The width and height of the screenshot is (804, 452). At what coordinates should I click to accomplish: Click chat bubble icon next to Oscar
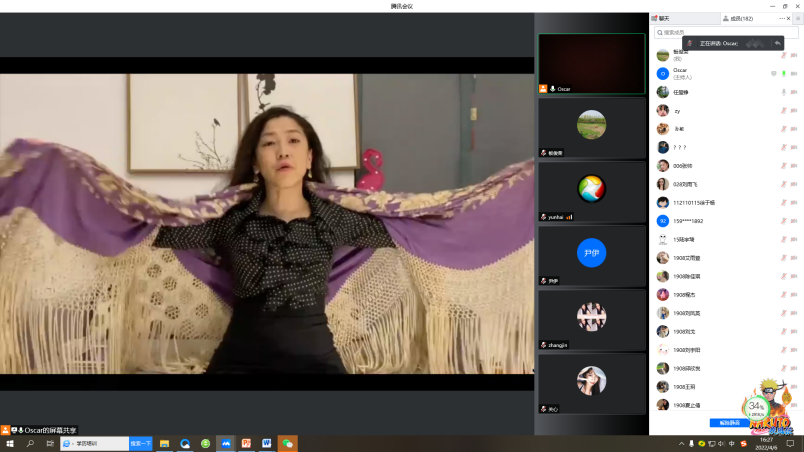click(x=773, y=73)
